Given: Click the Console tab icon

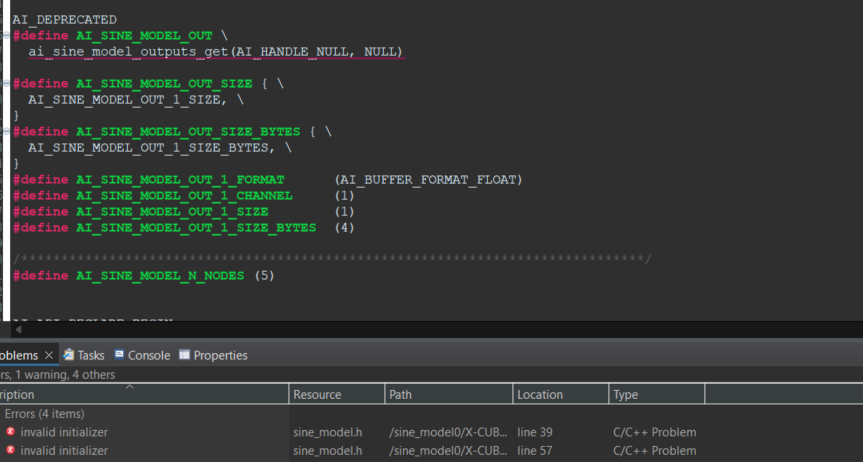Looking at the screenshot, I should click(x=119, y=355).
